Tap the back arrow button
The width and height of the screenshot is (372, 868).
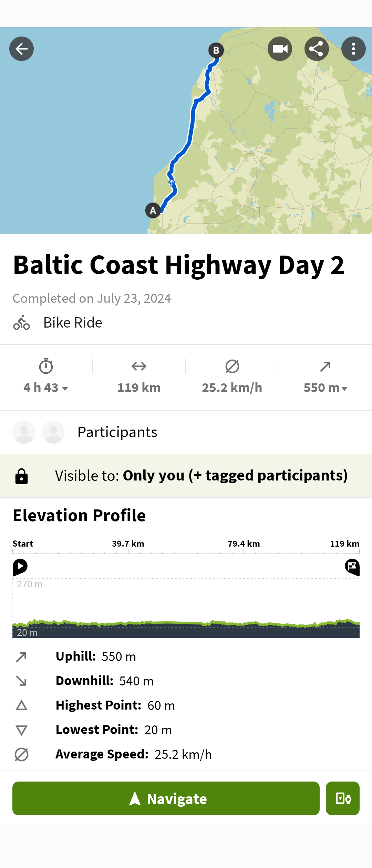coord(21,49)
